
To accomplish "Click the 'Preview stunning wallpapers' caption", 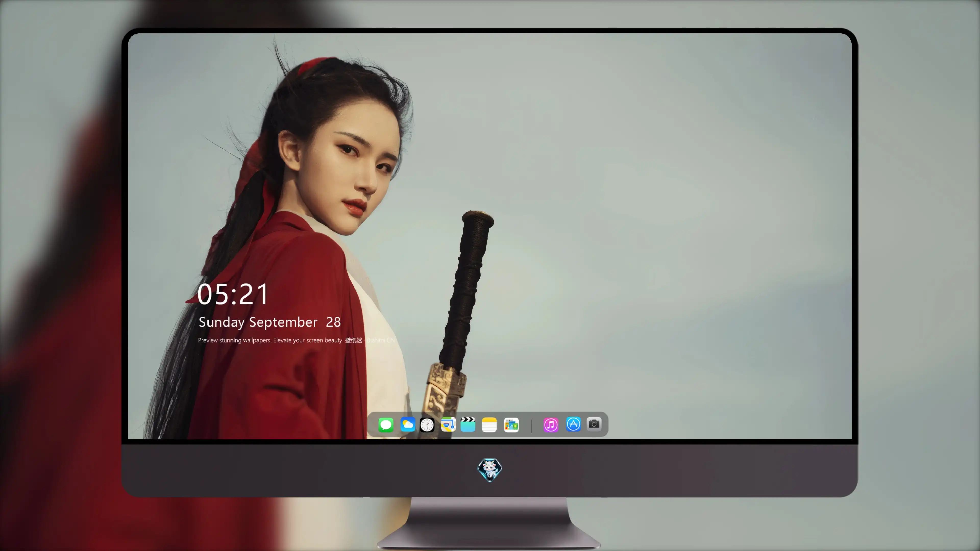I will click(x=296, y=340).
